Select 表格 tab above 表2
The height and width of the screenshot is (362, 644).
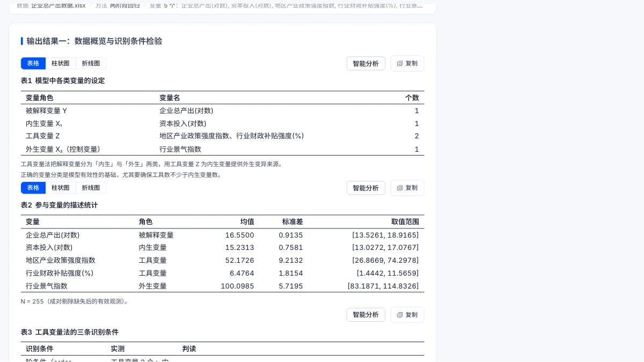[33, 188]
